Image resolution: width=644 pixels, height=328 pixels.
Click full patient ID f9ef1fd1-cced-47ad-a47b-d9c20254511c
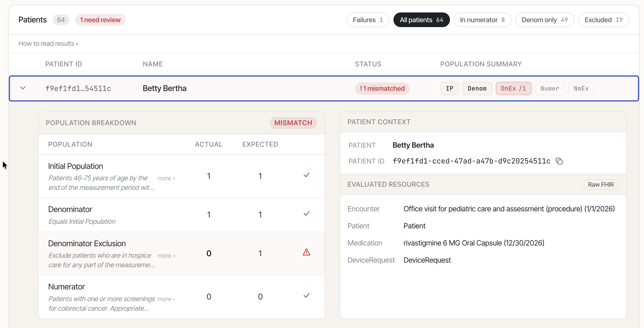(x=471, y=161)
